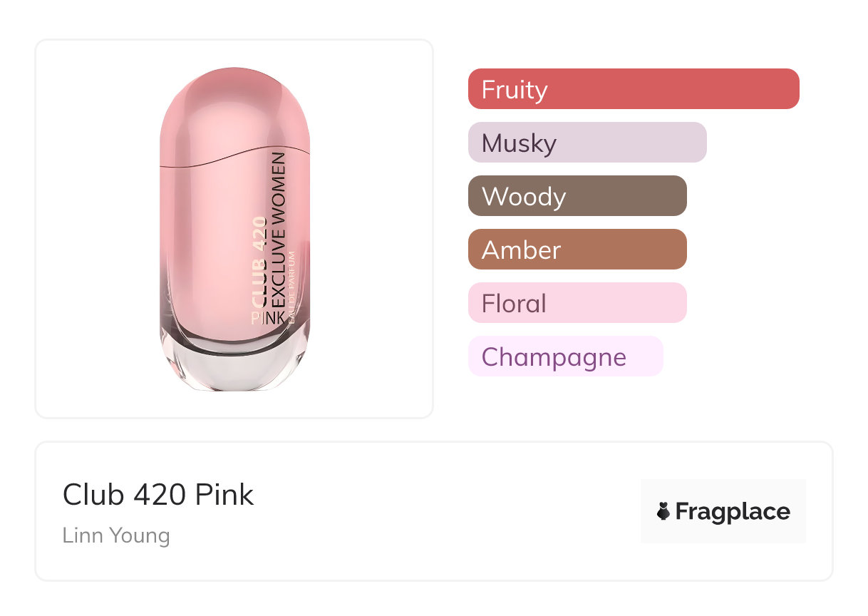Click the Fragplace wordmark text
Screen dimensions: 868x616
tap(733, 511)
